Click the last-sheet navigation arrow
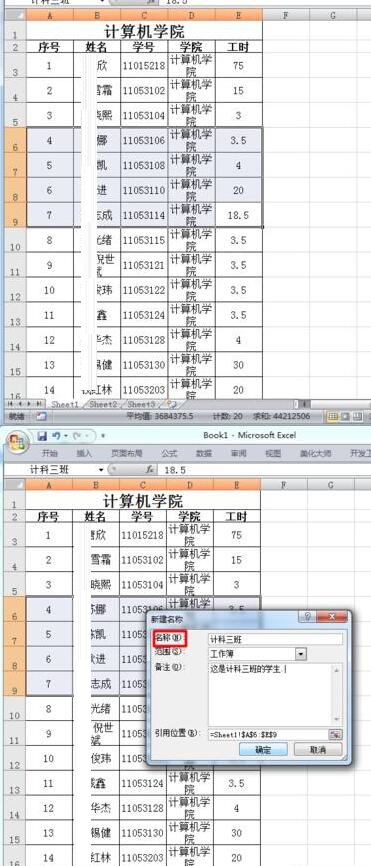The image size is (371, 866). click(x=39, y=404)
